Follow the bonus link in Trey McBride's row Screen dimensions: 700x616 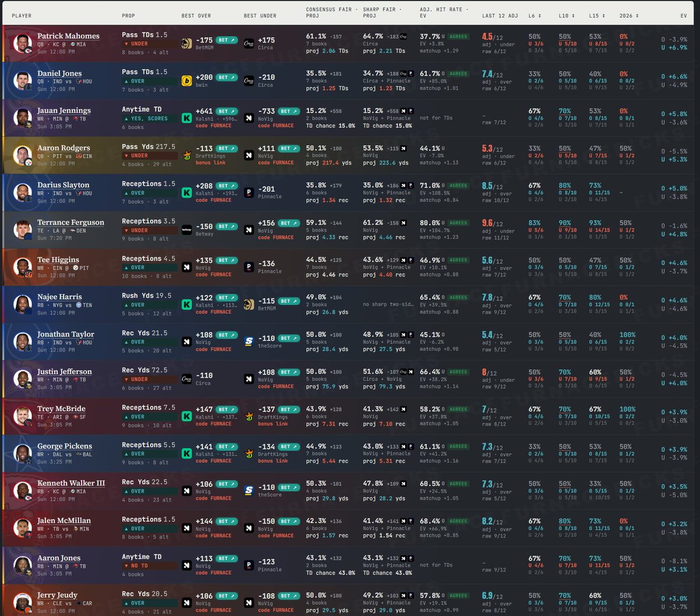point(273,423)
